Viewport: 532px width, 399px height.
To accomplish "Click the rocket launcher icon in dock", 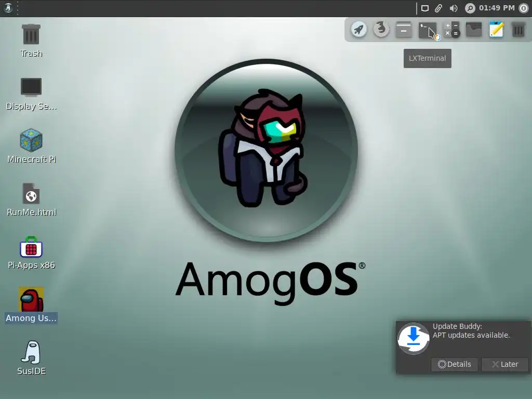I will (x=359, y=30).
